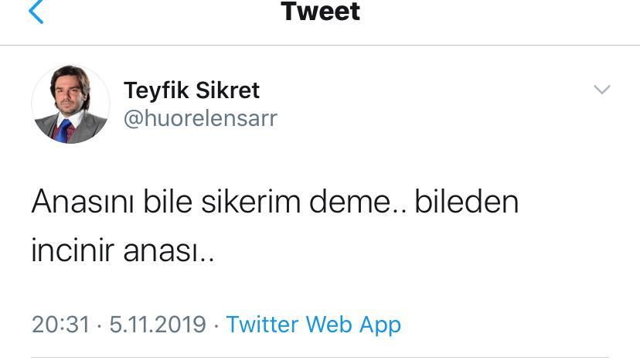
Task: Open the tweet options chevron menu
Action: (601, 90)
